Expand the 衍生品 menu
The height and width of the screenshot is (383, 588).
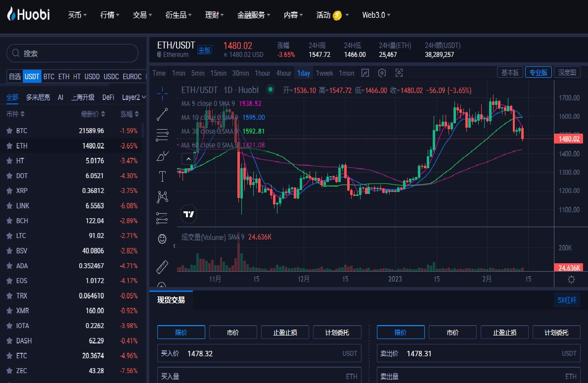point(178,15)
